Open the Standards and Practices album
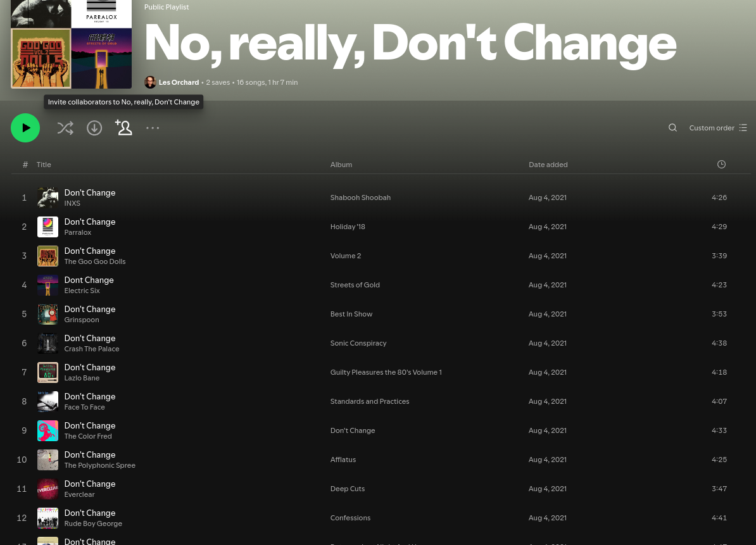Viewport: 756px width, 545px height. tap(370, 401)
